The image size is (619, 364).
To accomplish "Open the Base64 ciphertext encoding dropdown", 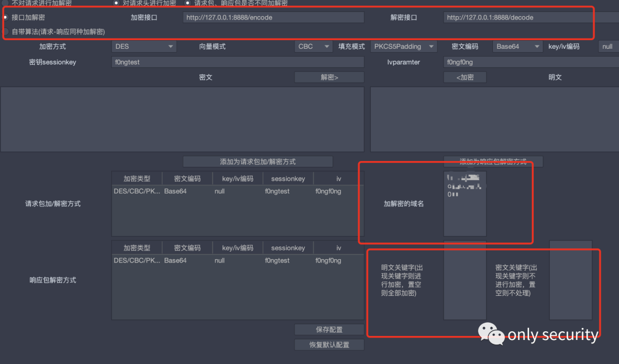I will coord(518,46).
